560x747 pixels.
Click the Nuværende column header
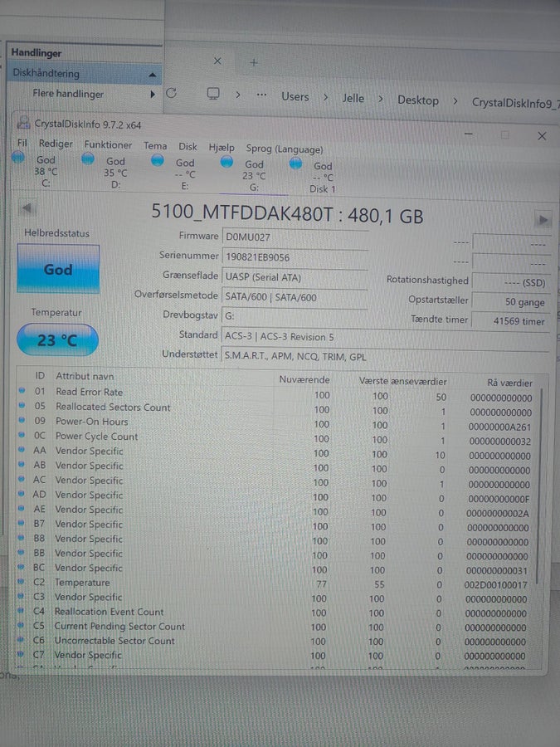coord(304,379)
